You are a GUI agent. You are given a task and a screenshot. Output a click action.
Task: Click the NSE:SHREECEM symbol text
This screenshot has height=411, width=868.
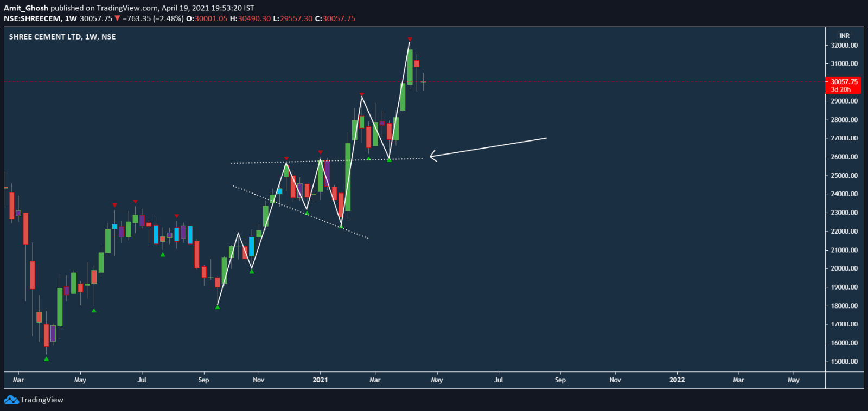32,18
